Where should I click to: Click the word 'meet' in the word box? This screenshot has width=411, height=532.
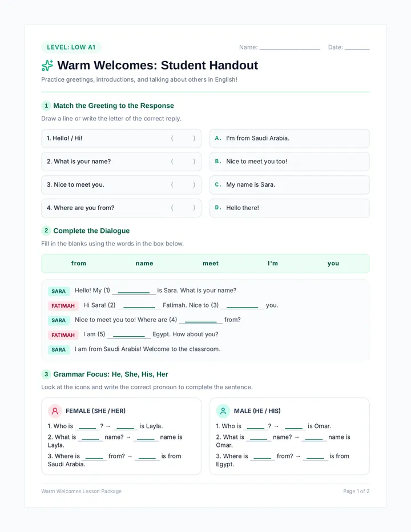point(211,263)
